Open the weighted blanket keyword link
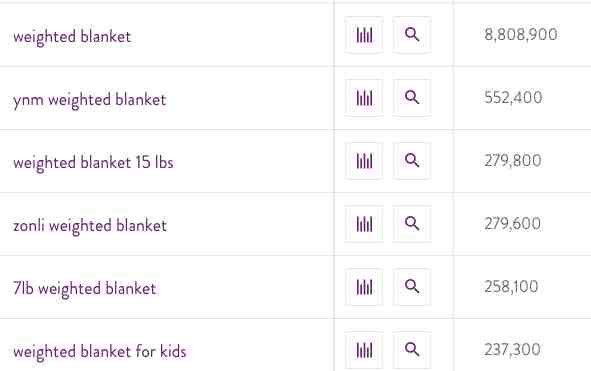Screen dimensions: 591x371 [72, 37]
